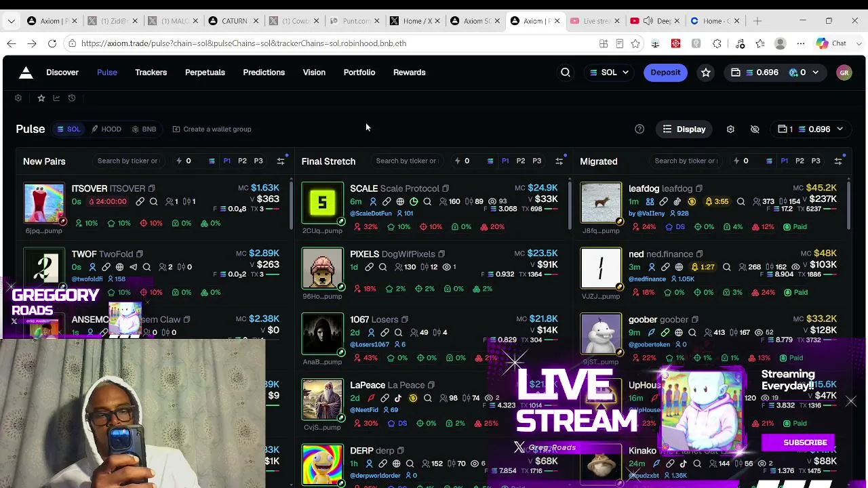
Task: Go to the Discover section
Action: [62, 73]
